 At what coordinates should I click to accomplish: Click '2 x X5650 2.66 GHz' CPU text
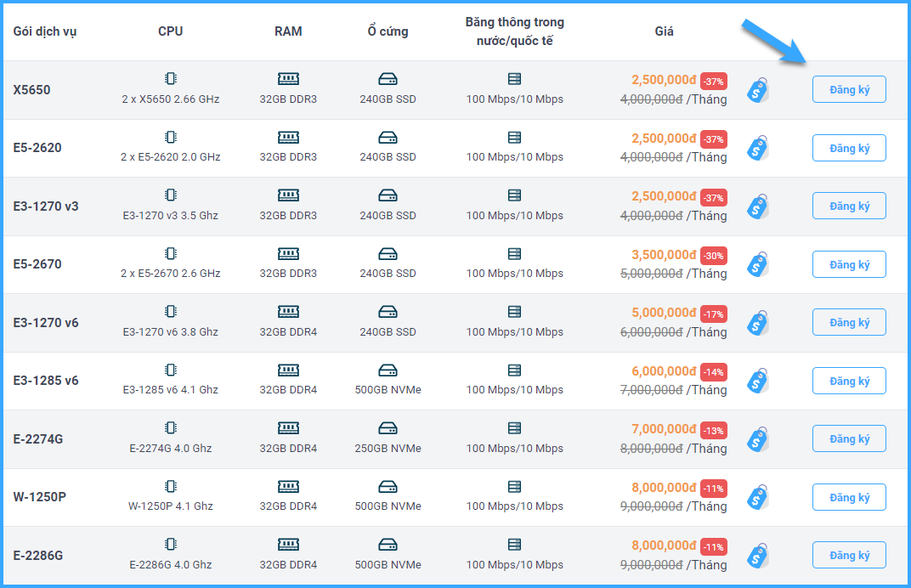(170, 99)
